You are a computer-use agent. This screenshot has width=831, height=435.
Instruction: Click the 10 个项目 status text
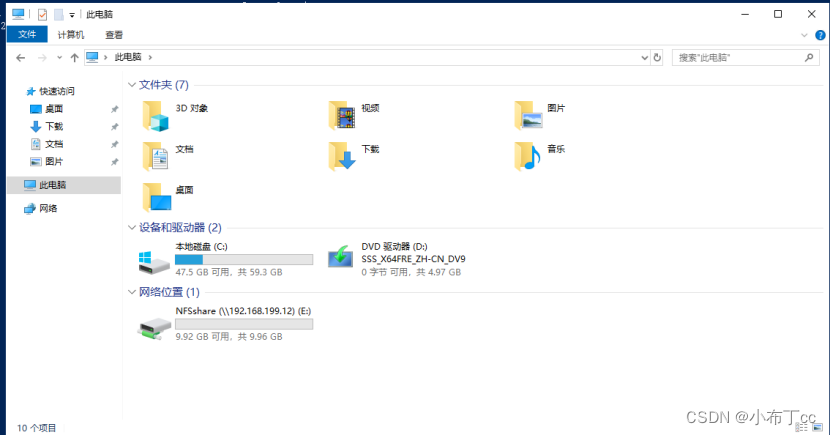point(36,428)
